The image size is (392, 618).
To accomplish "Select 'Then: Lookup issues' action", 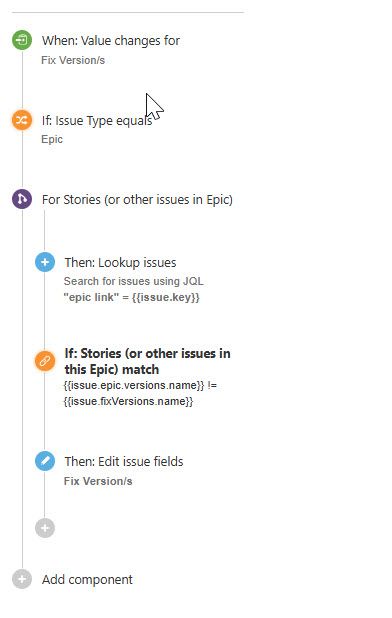I will tap(120, 263).
